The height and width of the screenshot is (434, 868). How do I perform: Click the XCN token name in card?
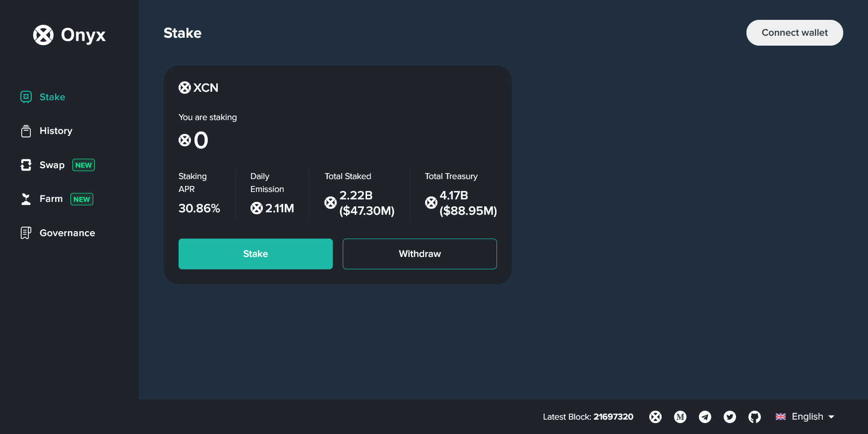point(206,88)
